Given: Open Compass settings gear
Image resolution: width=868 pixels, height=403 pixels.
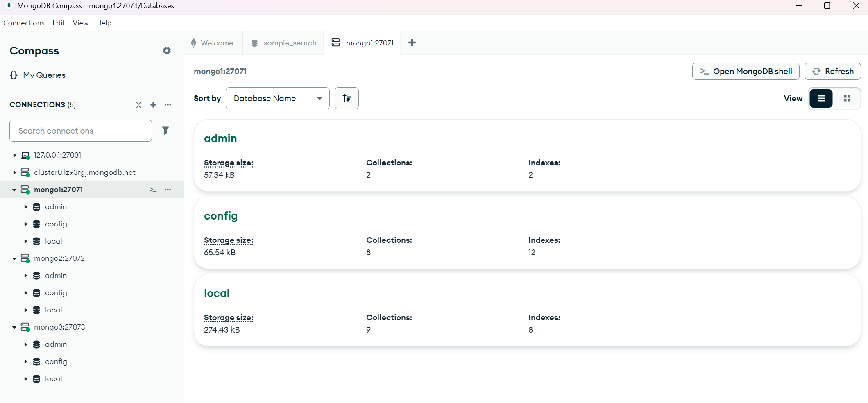Looking at the screenshot, I should [x=167, y=51].
